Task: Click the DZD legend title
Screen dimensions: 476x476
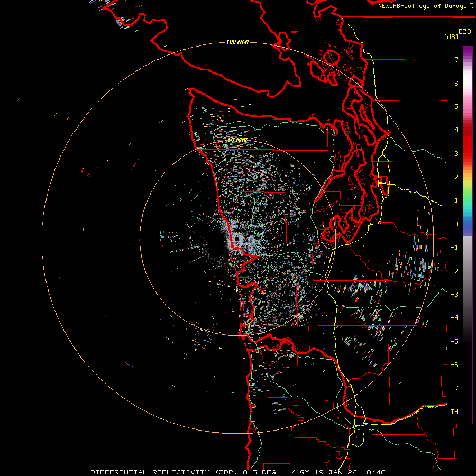Action: click(465, 32)
